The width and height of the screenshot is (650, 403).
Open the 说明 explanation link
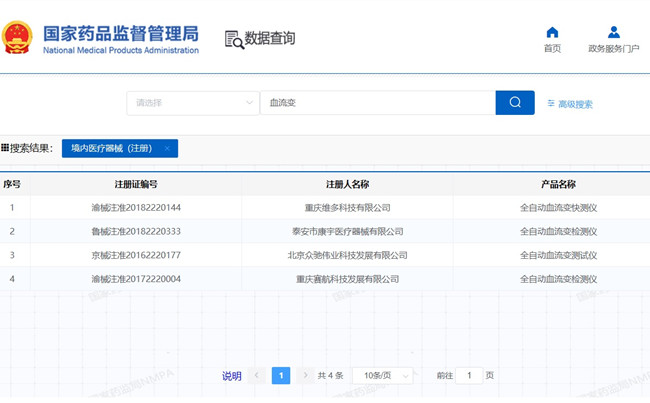tap(232, 376)
